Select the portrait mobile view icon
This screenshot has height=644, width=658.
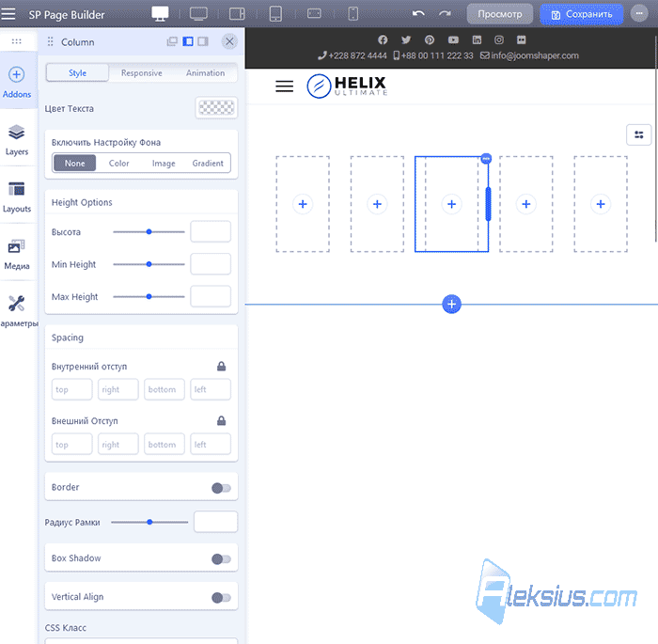[352, 14]
